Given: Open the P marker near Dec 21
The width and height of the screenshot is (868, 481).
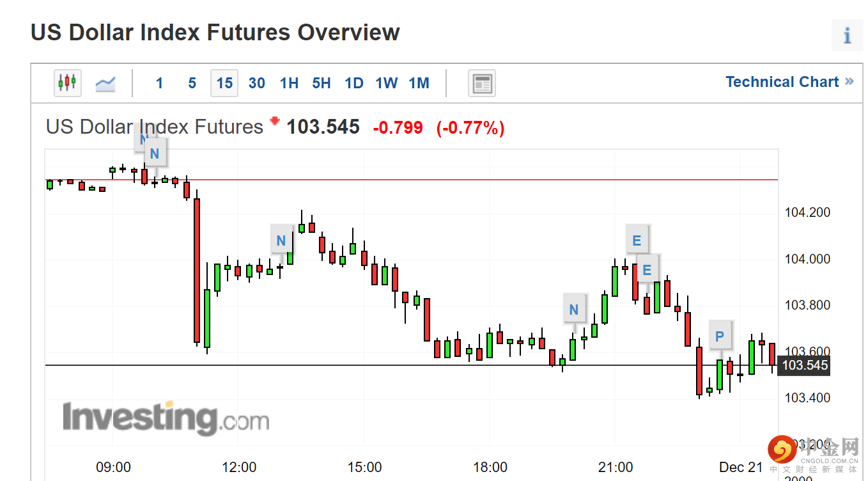Looking at the screenshot, I should pyautogui.click(x=720, y=336).
